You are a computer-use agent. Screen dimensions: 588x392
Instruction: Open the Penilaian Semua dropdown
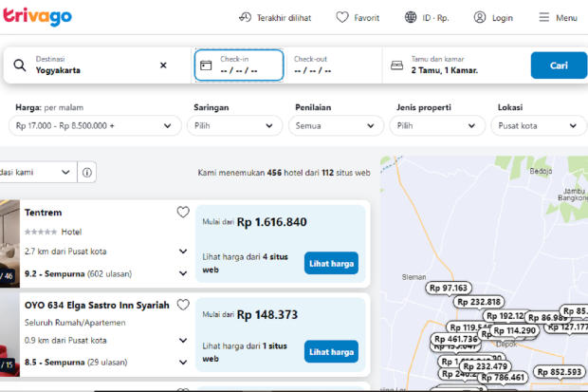(x=336, y=126)
